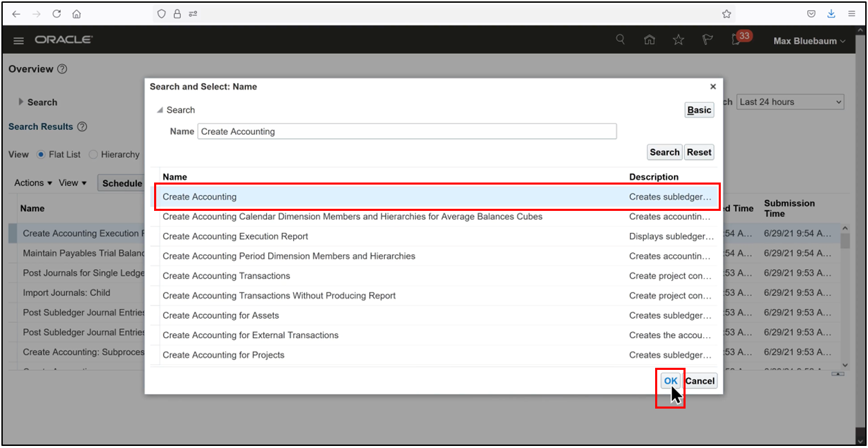
Task: Go to the home page icon
Action: click(x=649, y=40)
